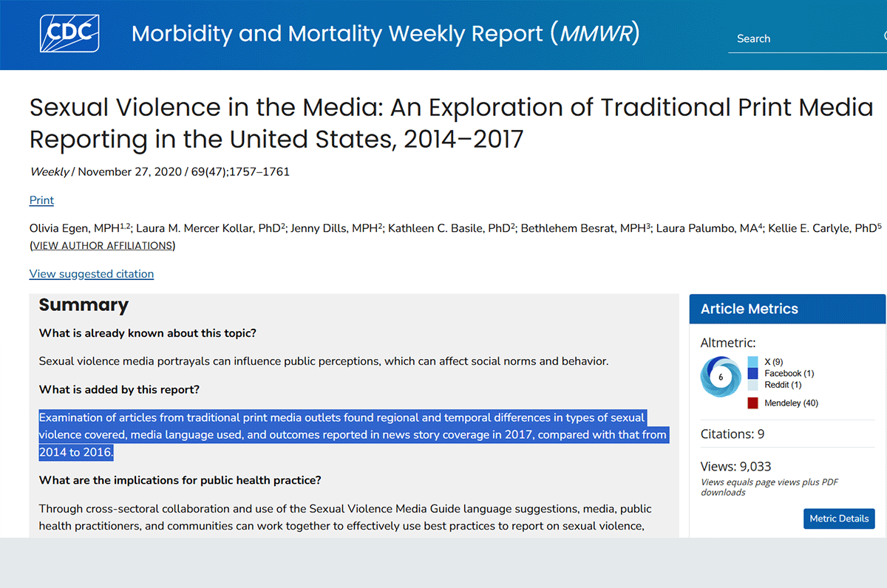Image resolution: width=887 pixels, height=588 pixels.
Task: Click the Print link below the date
Action: [41, 200]
